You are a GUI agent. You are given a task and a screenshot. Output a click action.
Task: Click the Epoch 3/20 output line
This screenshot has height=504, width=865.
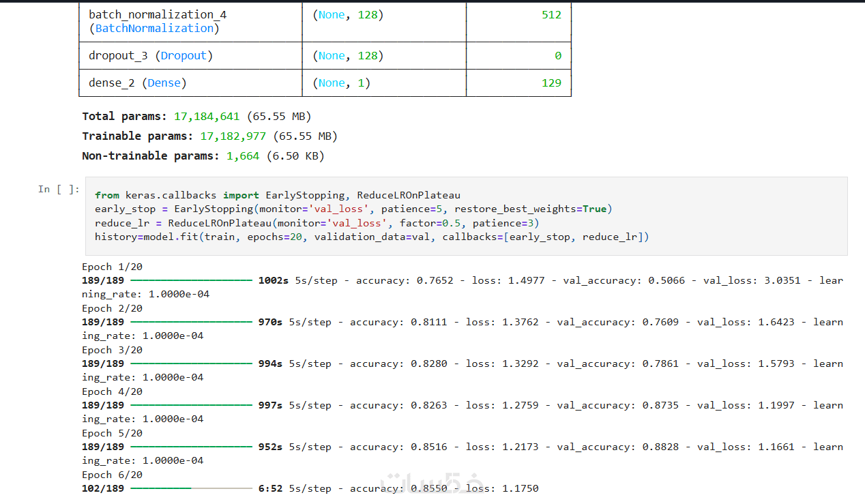(x=112, y=350)
